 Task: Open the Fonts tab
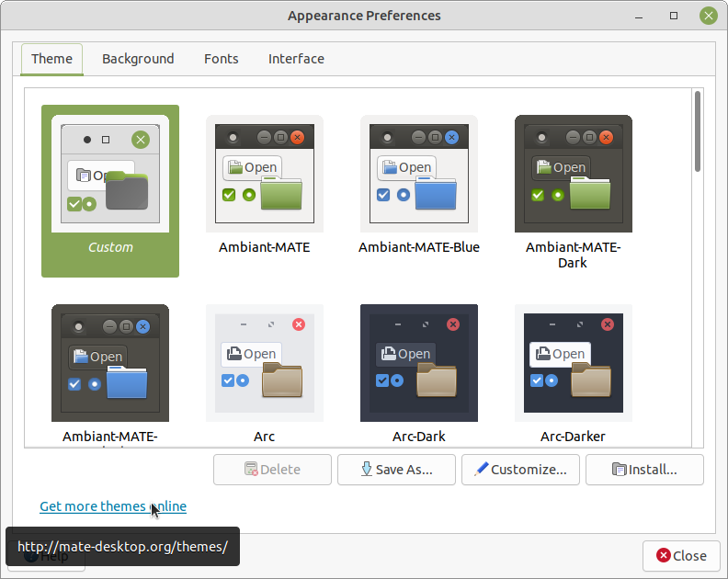221,59
